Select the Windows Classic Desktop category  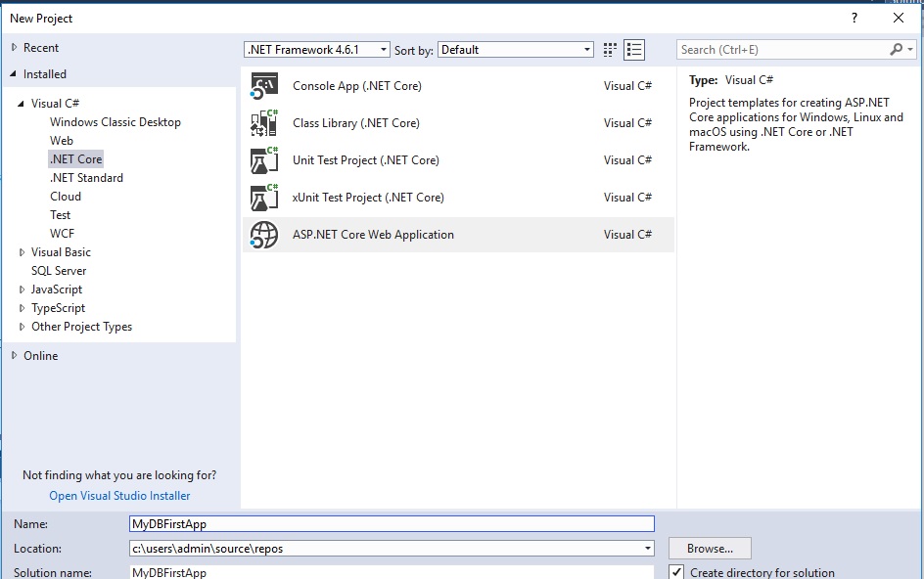pyautogui.click(x=115, y=121)
